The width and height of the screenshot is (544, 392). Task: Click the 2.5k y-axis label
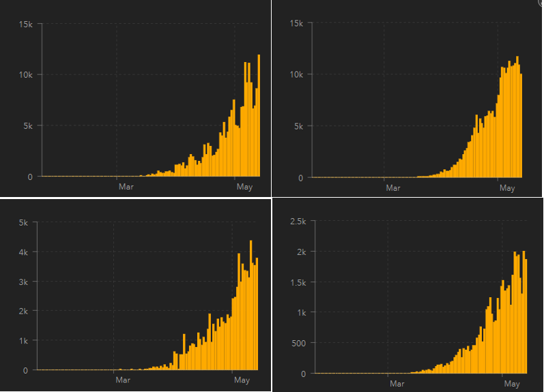[299, 222]
